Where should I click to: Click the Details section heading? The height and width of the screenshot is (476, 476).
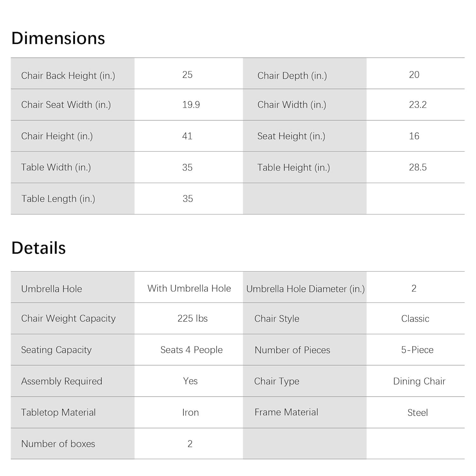tap(38, 248)
